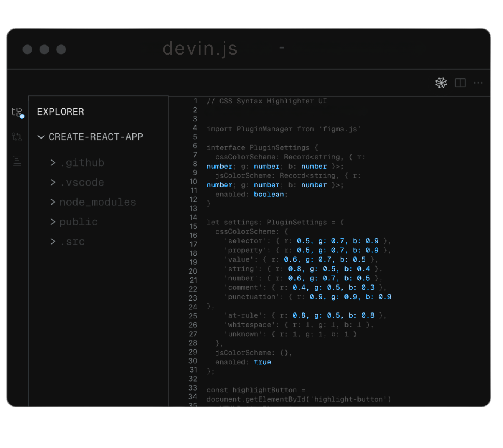The image size is (503, 448).
Task: Click the notebook icon in activity bar
Action: point(17,161)
